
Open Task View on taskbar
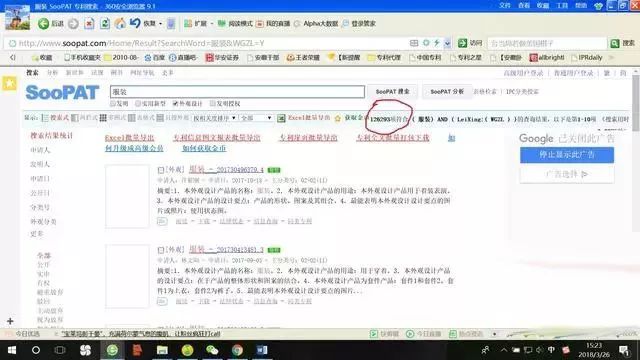60,350
